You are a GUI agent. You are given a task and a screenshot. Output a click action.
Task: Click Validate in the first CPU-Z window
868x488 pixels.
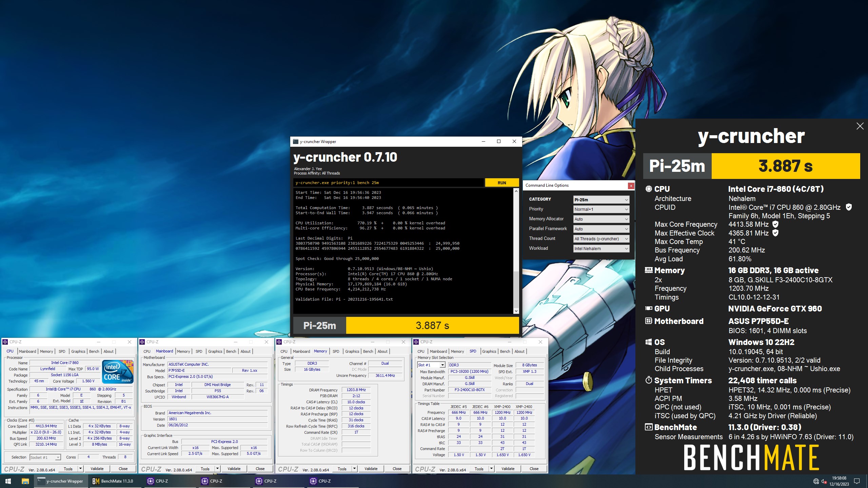pyautogui.click(x=97, y=469)
